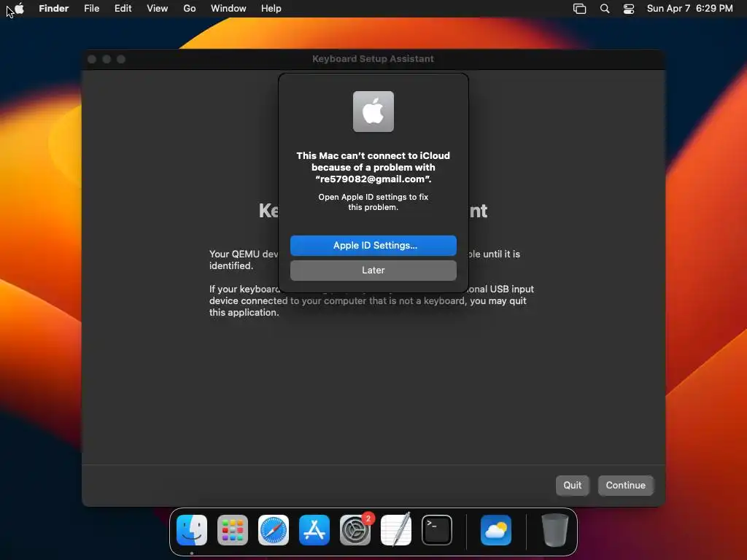Open System Settings from the Dock
The height and width of the screenshot is (560, 747).
(x=355, y=530)
